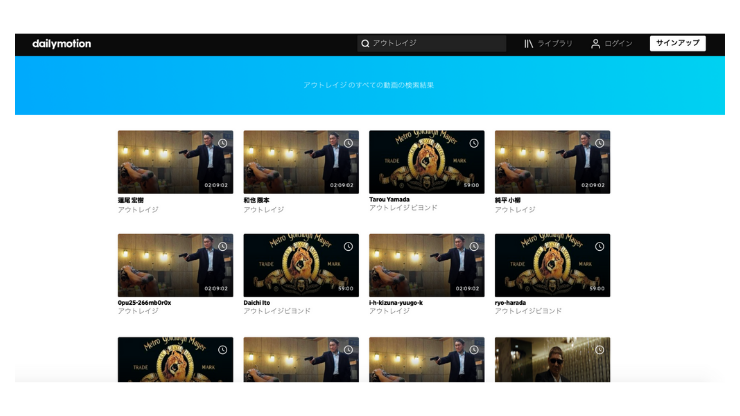This screenshot has width=740, height=416.
Task: Click the user silhouette icon beside ログイン
Action: coord(595,44)
